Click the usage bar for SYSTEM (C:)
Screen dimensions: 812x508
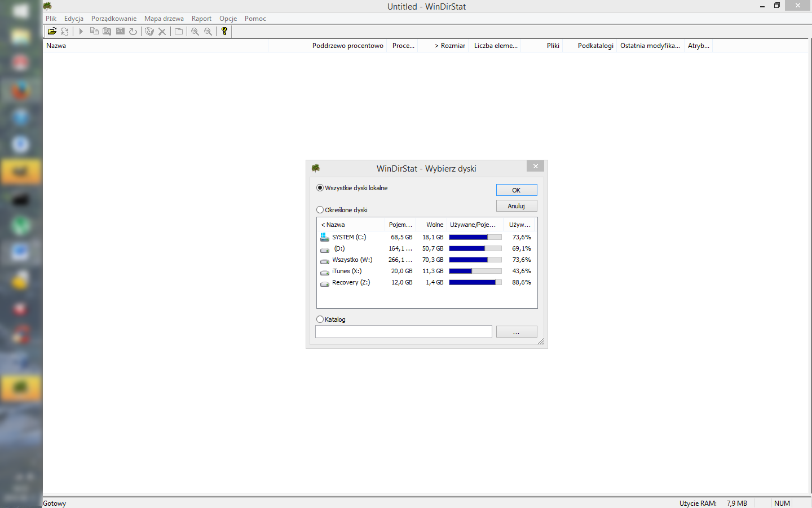(x=475, y=237)
